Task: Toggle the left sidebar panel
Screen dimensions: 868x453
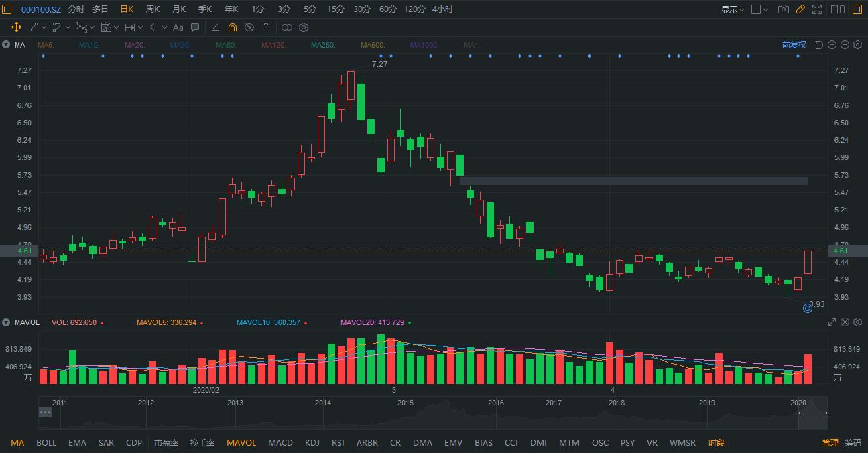Action: pos(7,9)
